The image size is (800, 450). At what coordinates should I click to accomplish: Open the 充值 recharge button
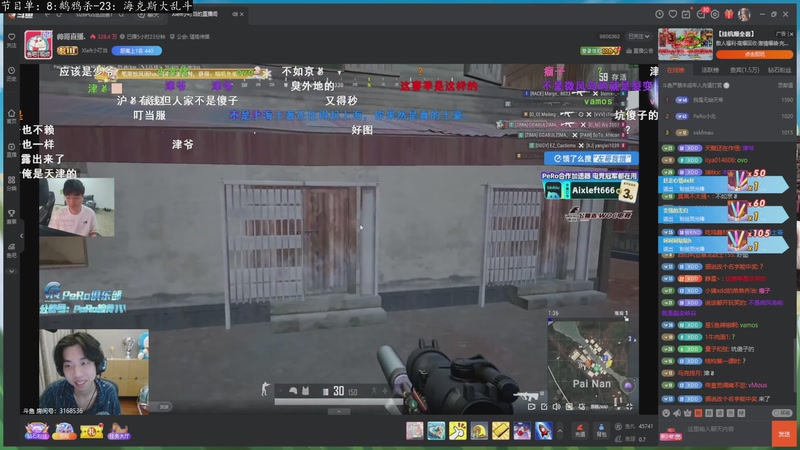(580, 431)
